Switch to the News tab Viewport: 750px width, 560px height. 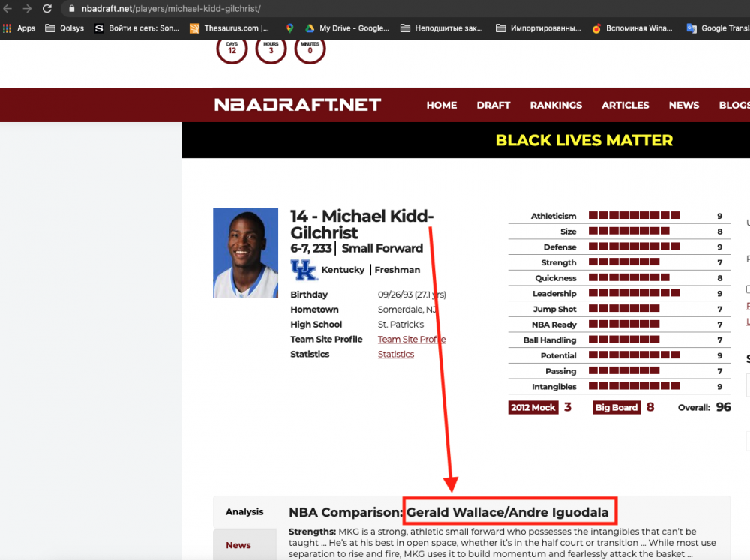(238, 545)
